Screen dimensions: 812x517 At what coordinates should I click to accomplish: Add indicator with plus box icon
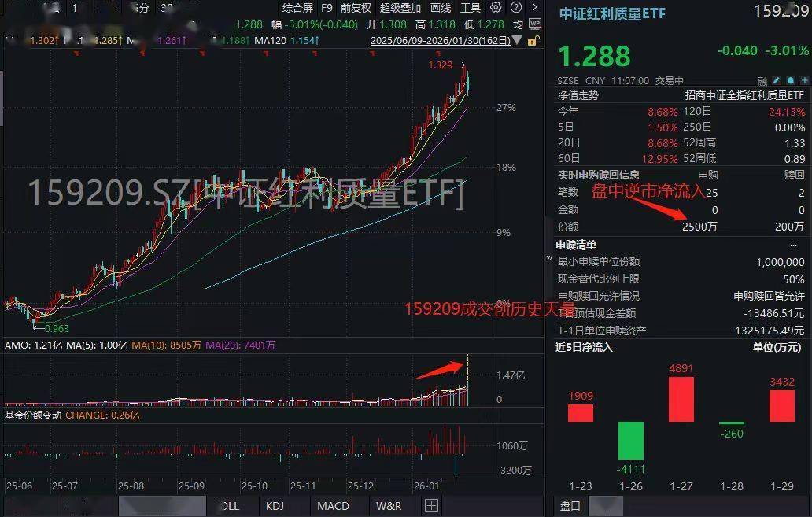coord(431,506)
